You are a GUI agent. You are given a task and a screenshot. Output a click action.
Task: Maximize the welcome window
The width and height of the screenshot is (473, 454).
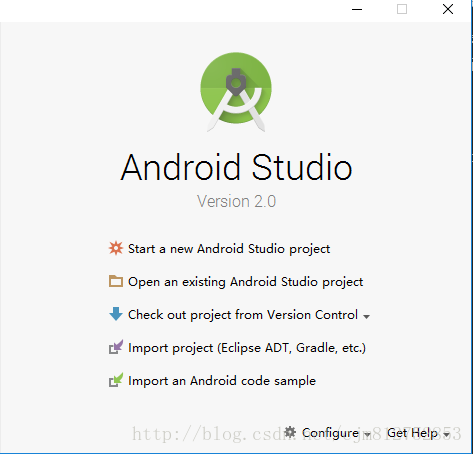(x=402, y=9)
